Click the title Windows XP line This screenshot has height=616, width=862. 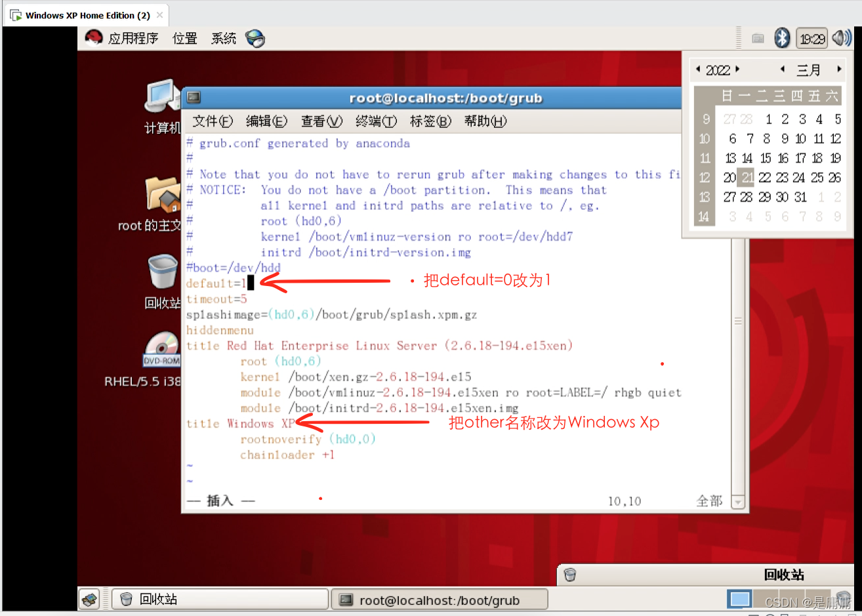[x=240, y=424]
